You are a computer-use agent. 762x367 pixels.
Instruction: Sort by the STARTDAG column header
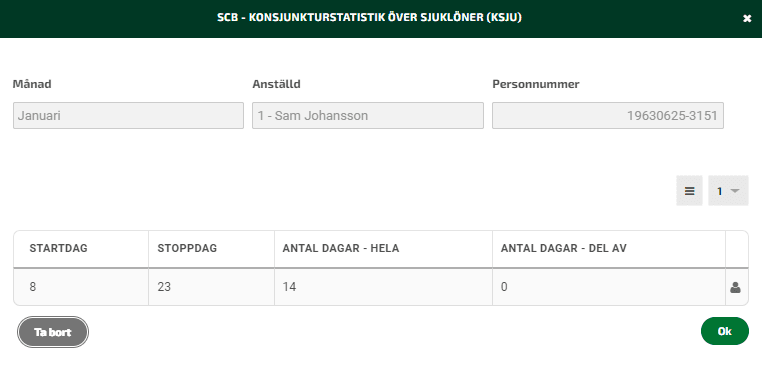pyautogui.click(x=58, y=248)
